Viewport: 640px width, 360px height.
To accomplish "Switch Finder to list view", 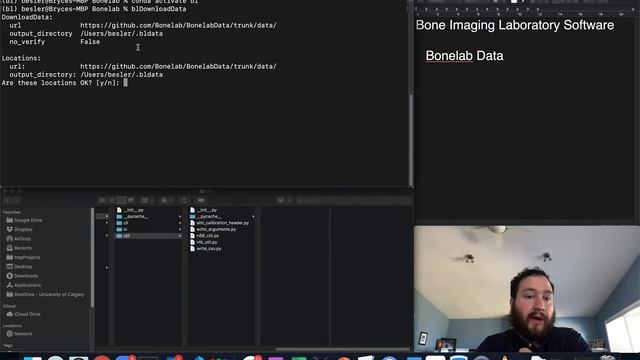I will pyautogui.click(x=111, y=200).
